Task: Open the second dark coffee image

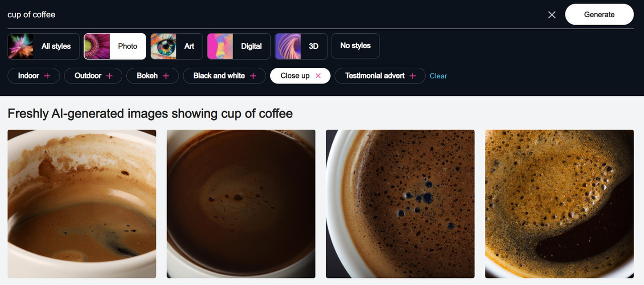Action: coord(241,204)
